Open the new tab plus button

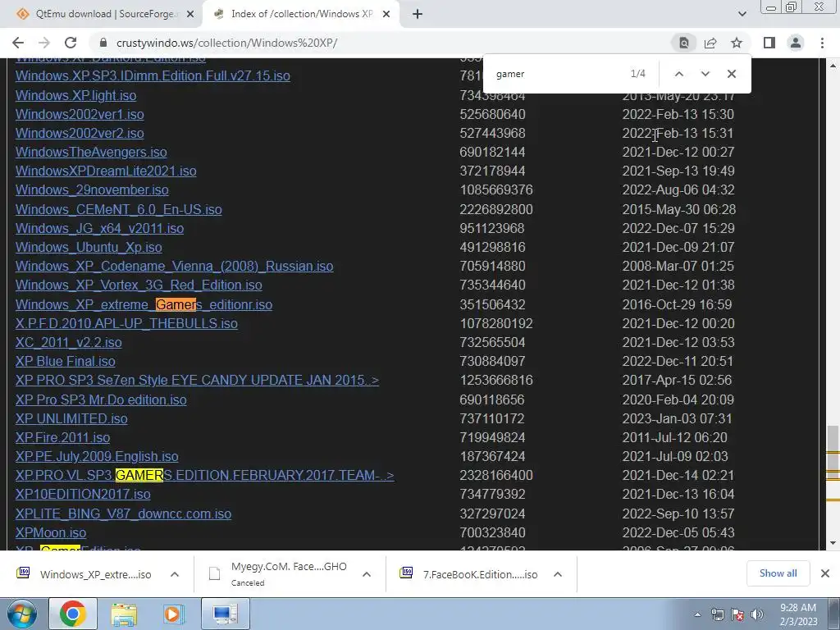tap(418, 14)
